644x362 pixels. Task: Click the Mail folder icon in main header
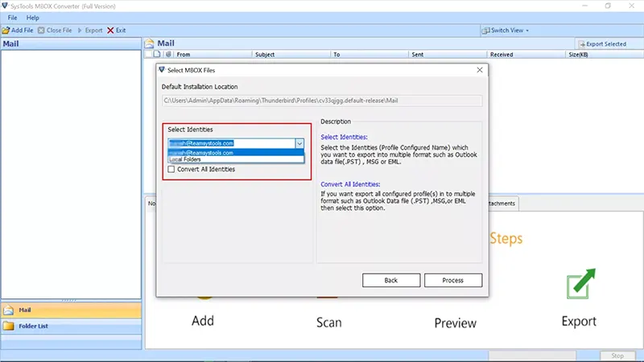click(150, 43)
